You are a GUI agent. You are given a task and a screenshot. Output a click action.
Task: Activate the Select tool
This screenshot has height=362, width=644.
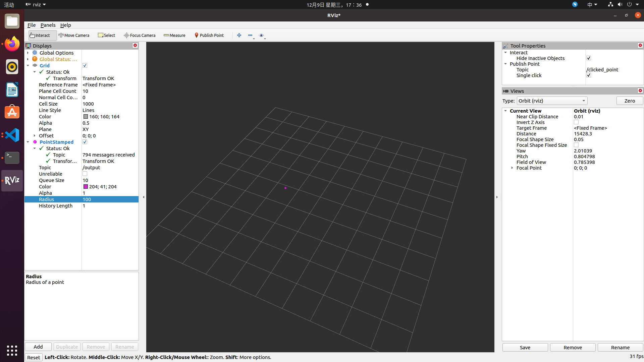coord(107,35)
